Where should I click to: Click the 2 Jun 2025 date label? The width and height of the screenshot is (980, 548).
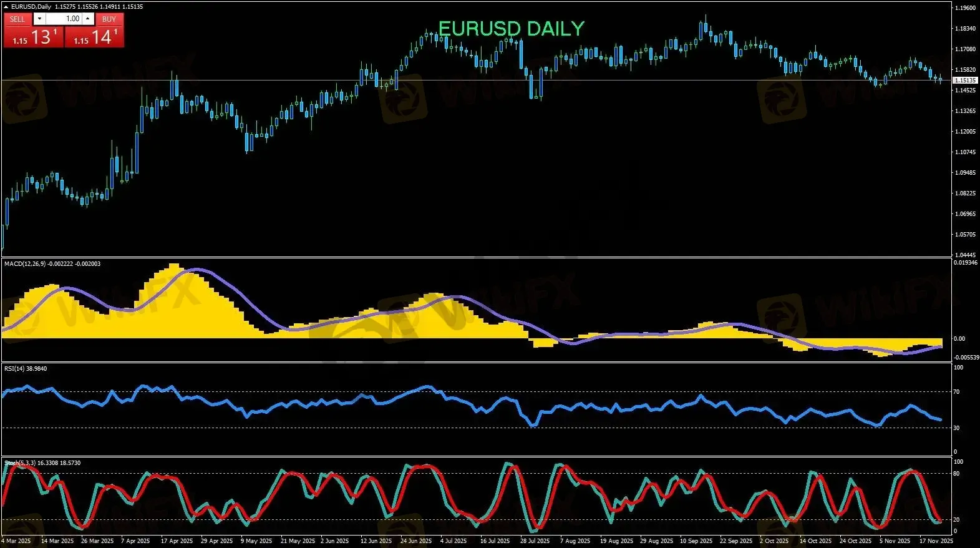pos(335,541)
